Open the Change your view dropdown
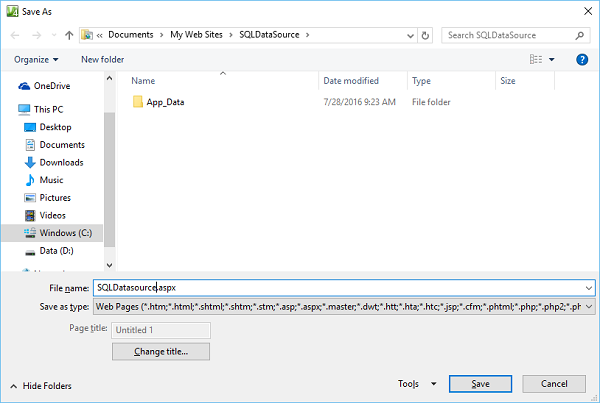600x403 pixels. point(552,60)
